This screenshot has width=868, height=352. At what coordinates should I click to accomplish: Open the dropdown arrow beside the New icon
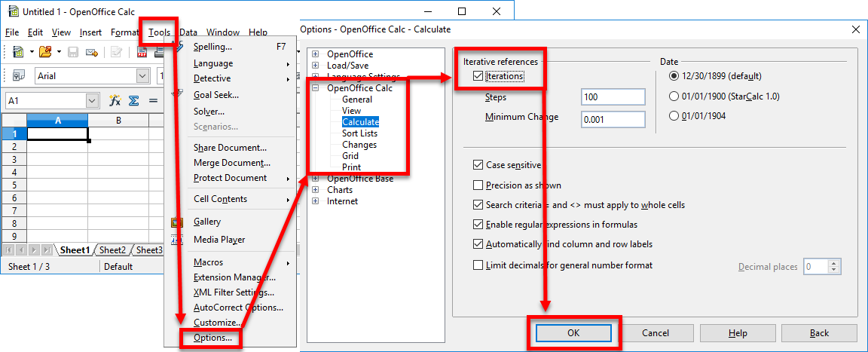tap(32, 53)
